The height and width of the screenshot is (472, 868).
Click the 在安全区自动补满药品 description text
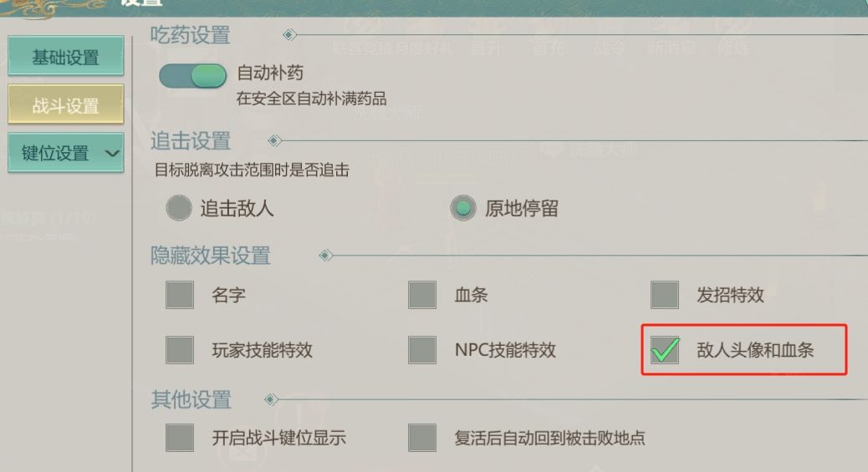tap(311, 99)
